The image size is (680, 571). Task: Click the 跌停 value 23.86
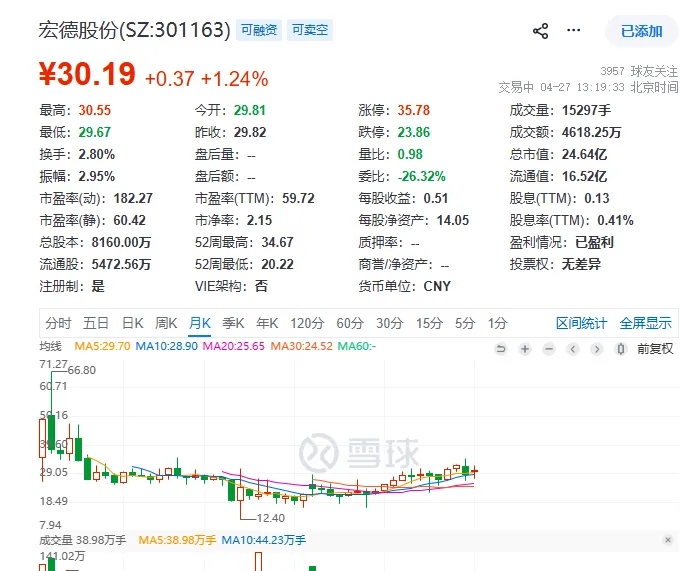tap(414, 132)
